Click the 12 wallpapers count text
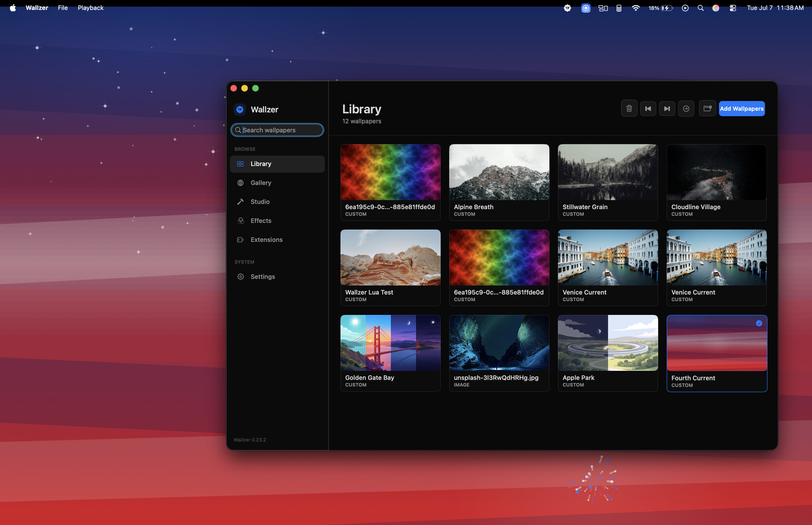This screenshot has height=525, width=812. tap(362, 121)
